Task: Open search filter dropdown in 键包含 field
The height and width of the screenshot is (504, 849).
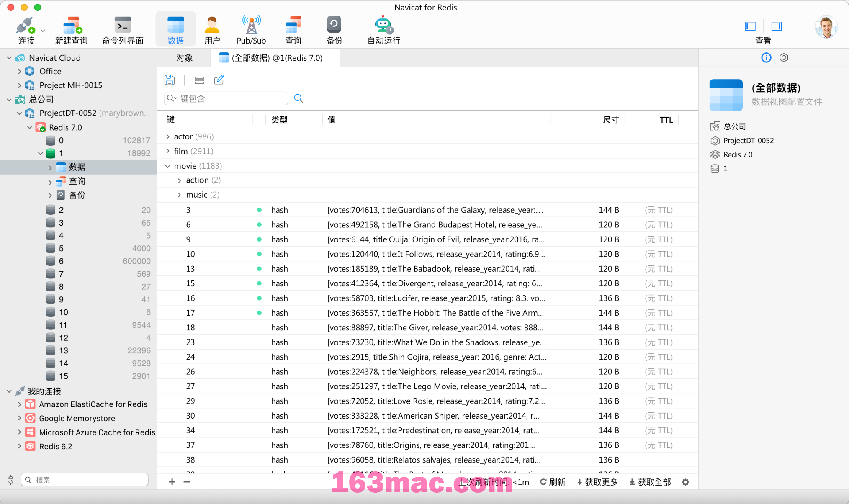Action: pyautogui.click(x=172, y=98)
